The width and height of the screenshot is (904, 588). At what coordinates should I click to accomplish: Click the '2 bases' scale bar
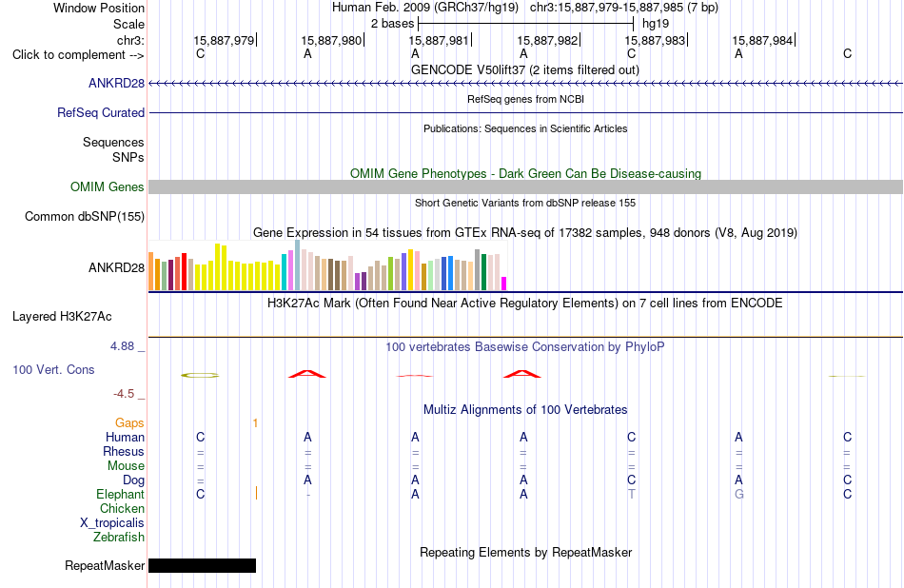coord(526,24)
